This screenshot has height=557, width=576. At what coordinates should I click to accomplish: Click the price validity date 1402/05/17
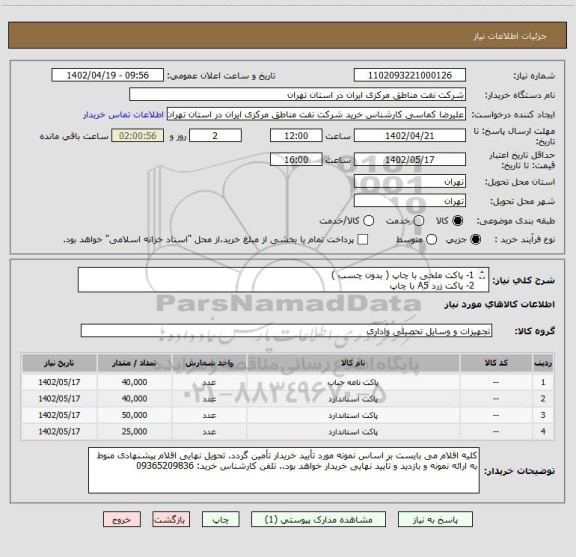point(410,159)
